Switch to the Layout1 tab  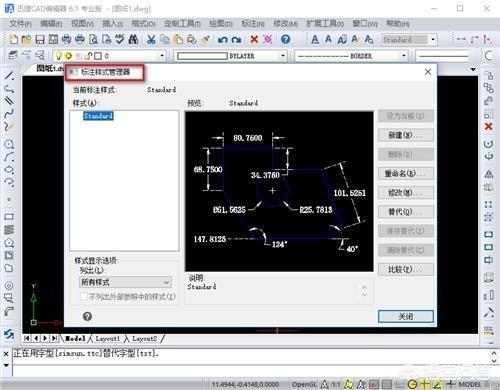(107, 339)
